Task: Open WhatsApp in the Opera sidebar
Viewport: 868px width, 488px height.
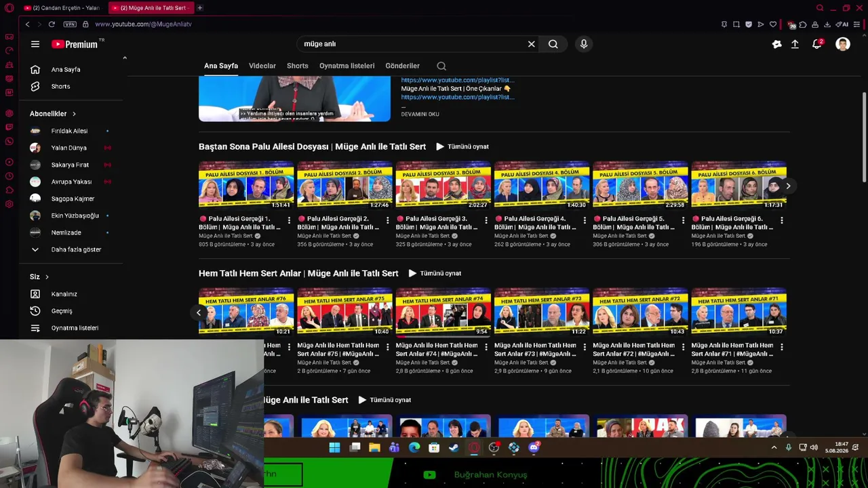Action: tap(9, 142)
